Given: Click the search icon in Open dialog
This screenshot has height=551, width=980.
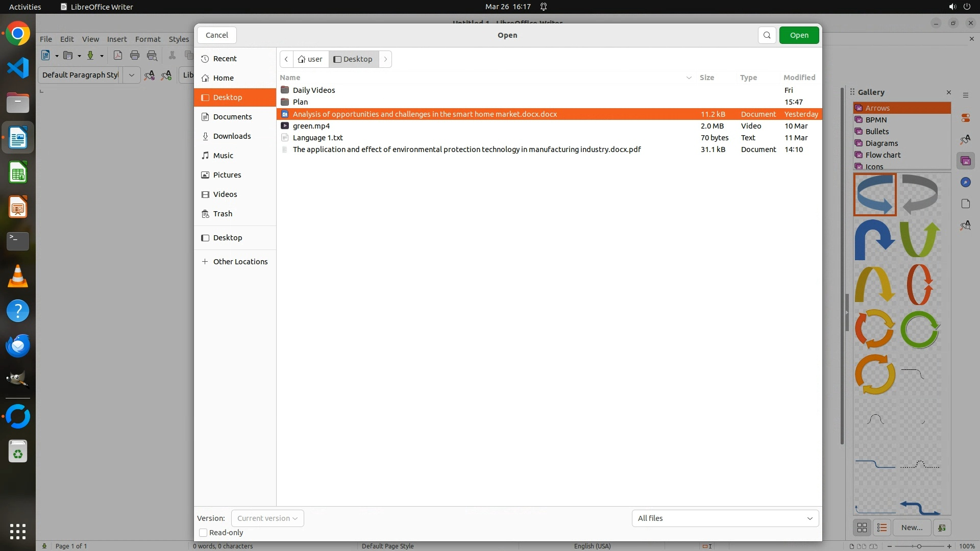Looking at the screenshot, I should coord(767,35).
